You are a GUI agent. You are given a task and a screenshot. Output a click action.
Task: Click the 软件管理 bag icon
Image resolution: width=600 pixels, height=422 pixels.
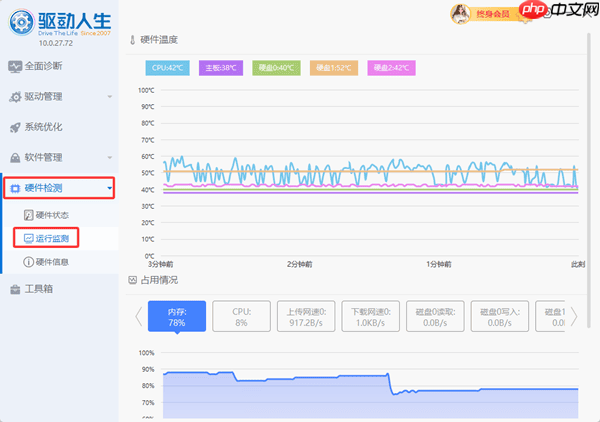click(15, 158)
